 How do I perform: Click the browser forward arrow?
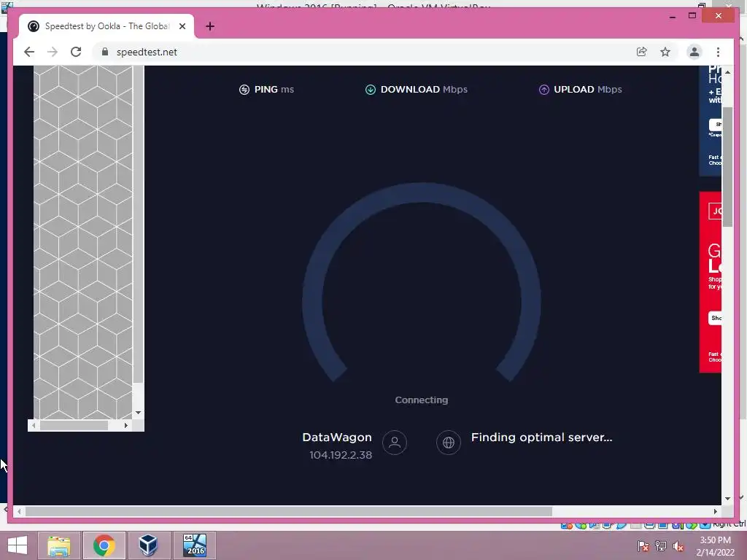(53, 52)
